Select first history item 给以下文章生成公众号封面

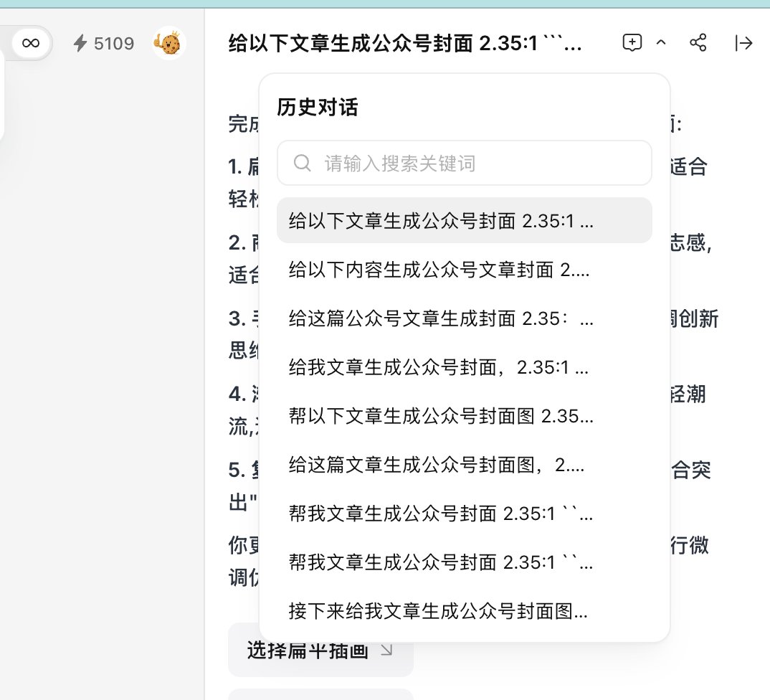(x=464, y=221)
